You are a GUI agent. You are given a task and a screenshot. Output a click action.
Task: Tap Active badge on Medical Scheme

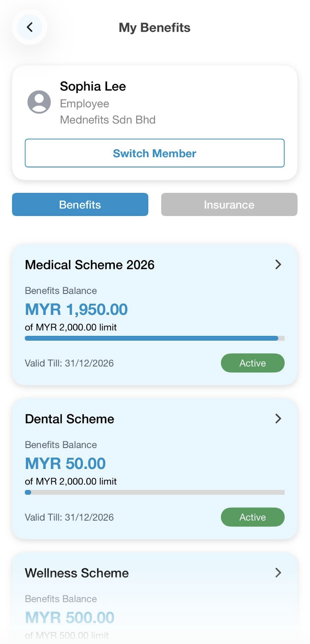click(253, 363)
